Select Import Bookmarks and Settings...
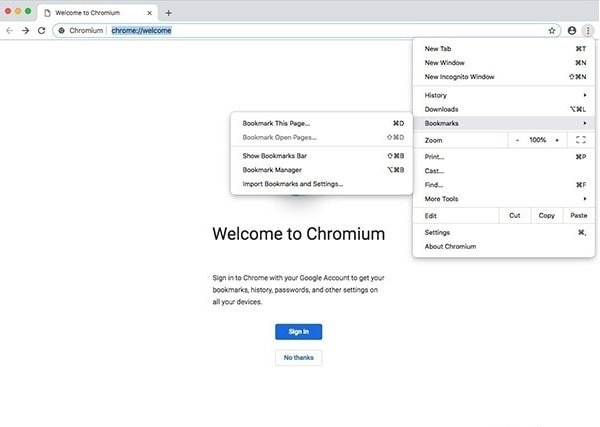600x427 pixels. (322, 184)
